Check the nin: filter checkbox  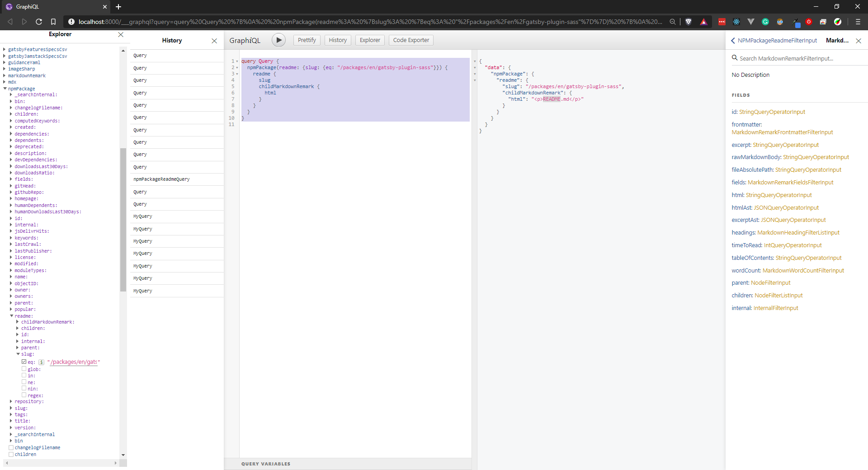(24, 388)
